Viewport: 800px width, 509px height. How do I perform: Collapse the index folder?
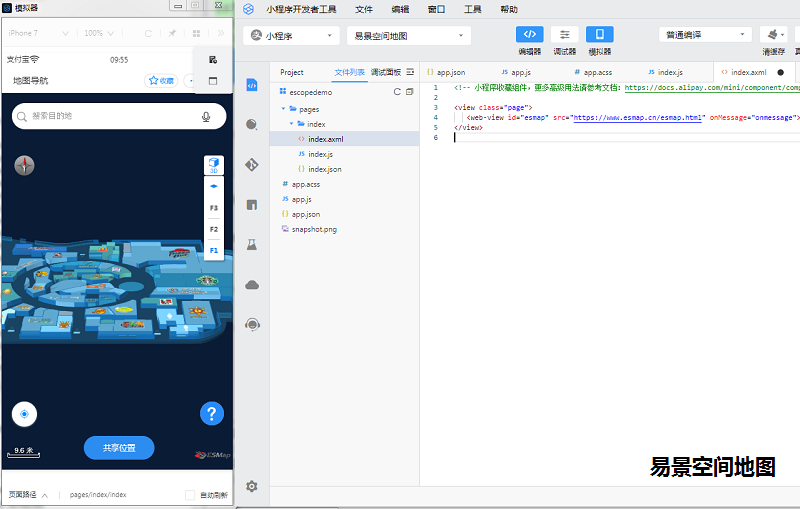(x=292, y=124)
